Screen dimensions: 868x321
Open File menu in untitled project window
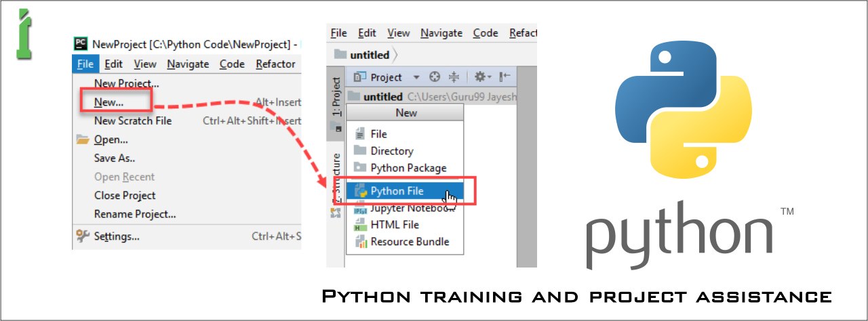point(338,33)
